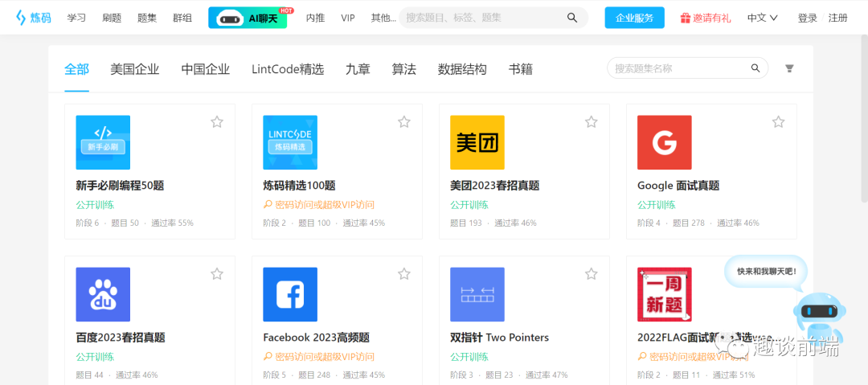Open title 美团2023春招真题
This screenshot has height=385, width=868.
click(x=495, y=186)
